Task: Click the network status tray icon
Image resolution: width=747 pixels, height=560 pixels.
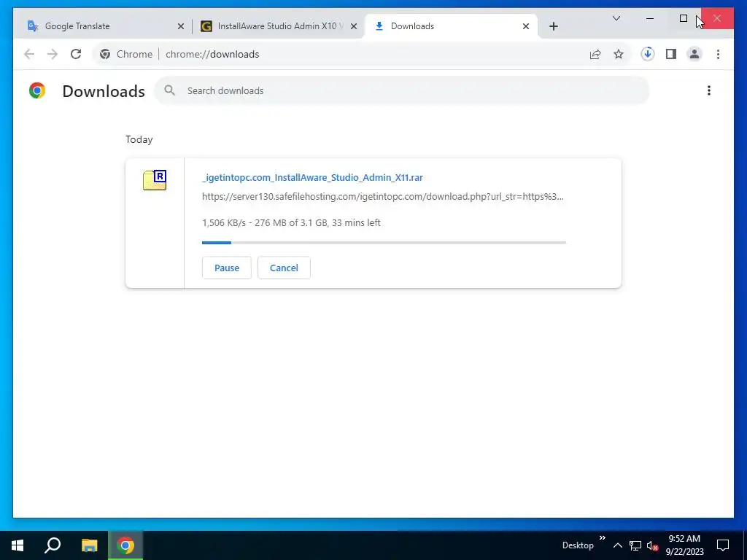Action: (635, 545)
